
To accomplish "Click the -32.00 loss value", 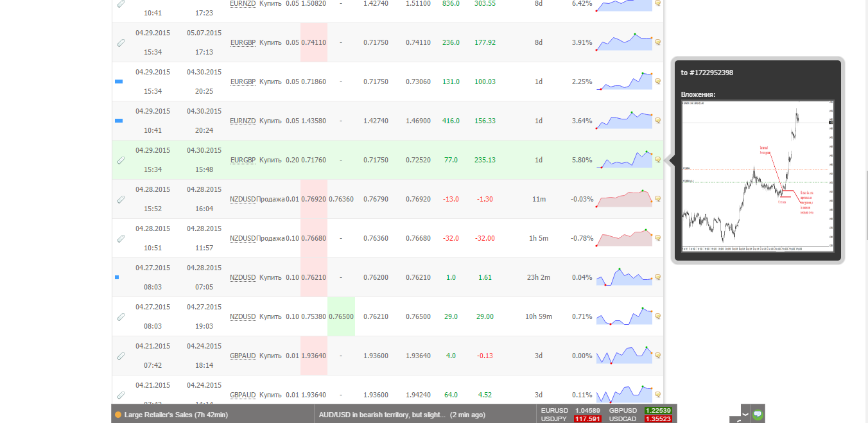I will click(485, 238).
